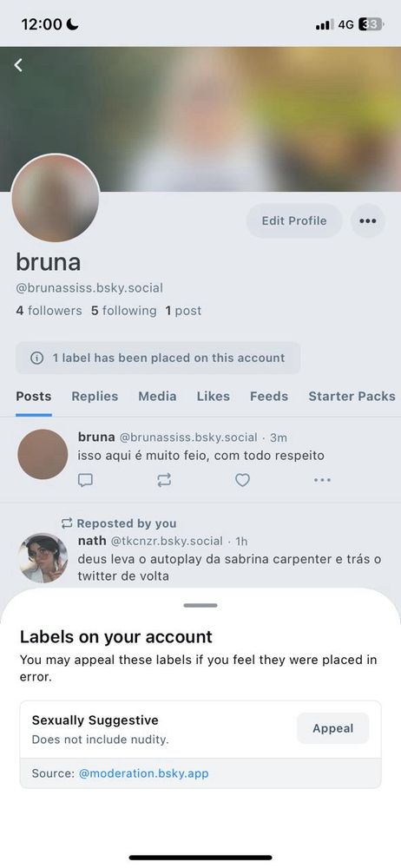401x868 pixels.
Task: Open the '1 label has been placed' notice
Action: [159, 358]
